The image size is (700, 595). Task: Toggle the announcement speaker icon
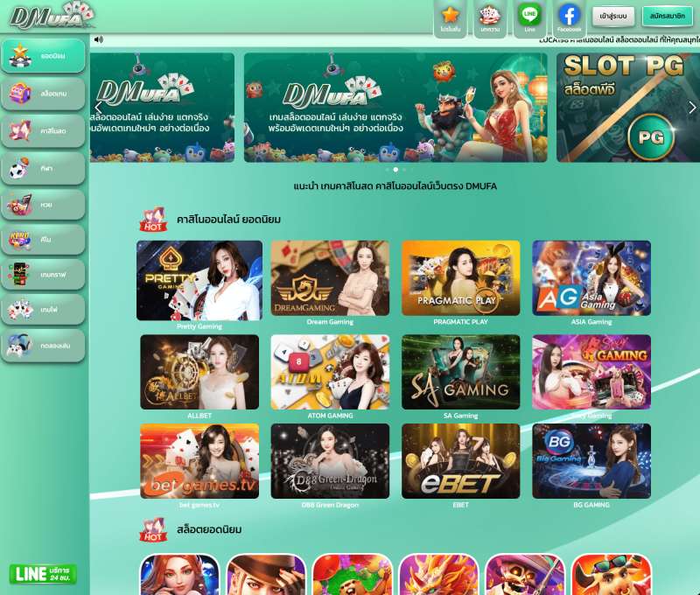click(99, 39)
